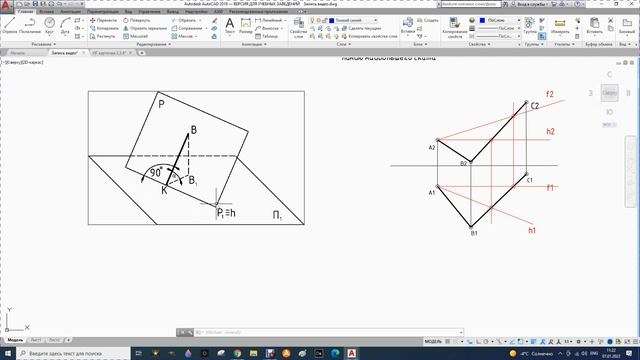This screenshot has width=640, height=360.
Task: Click the Группа (Group) tool
Action: (530, 25)
